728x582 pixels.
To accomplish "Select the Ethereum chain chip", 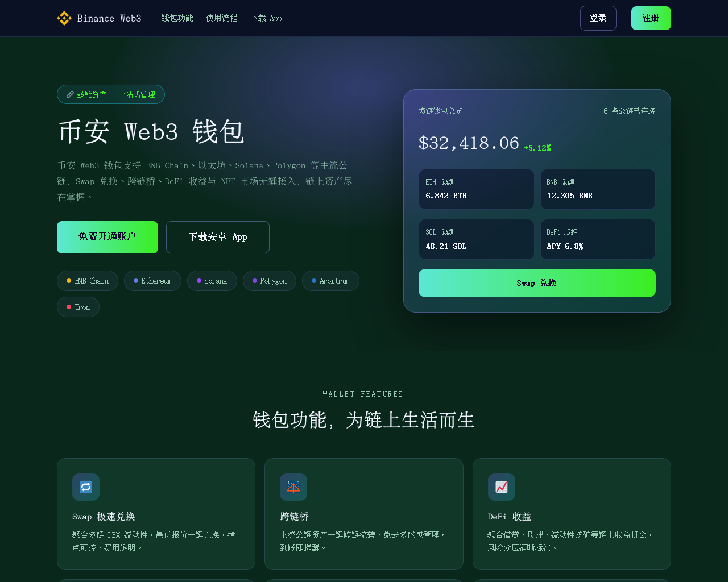I will coord(152,281).
